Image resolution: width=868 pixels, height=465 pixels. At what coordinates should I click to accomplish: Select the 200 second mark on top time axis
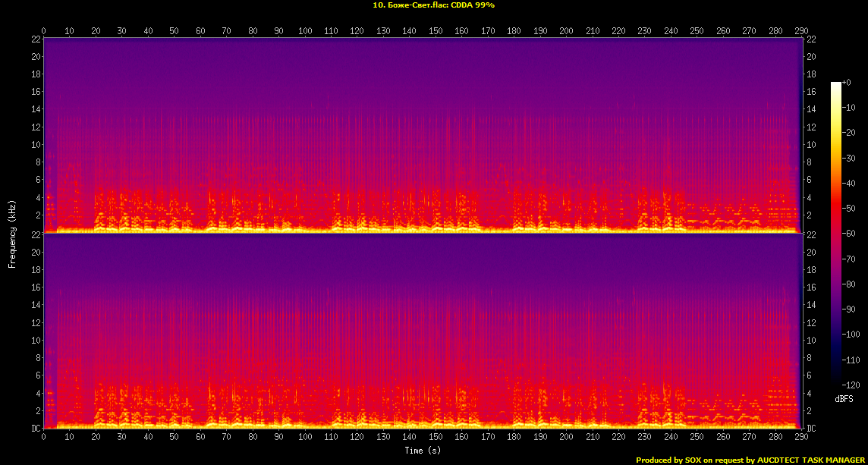(566, 31)
